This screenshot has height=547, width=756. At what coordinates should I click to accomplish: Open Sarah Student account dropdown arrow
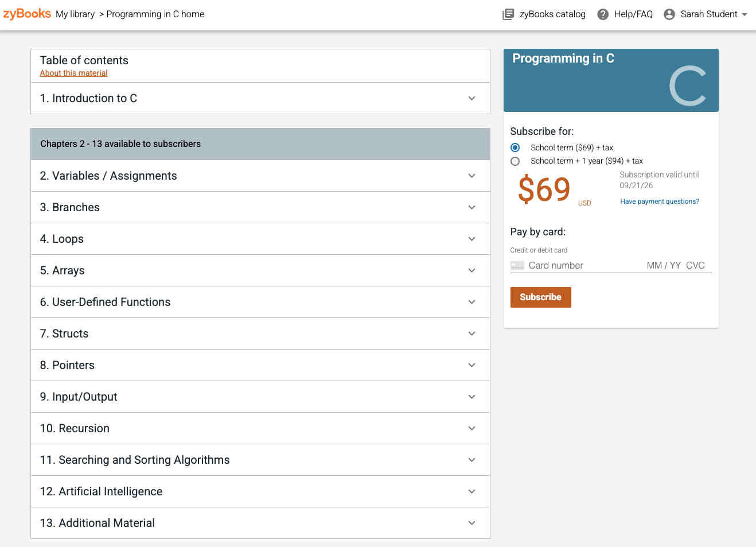[x=745, y=14]
